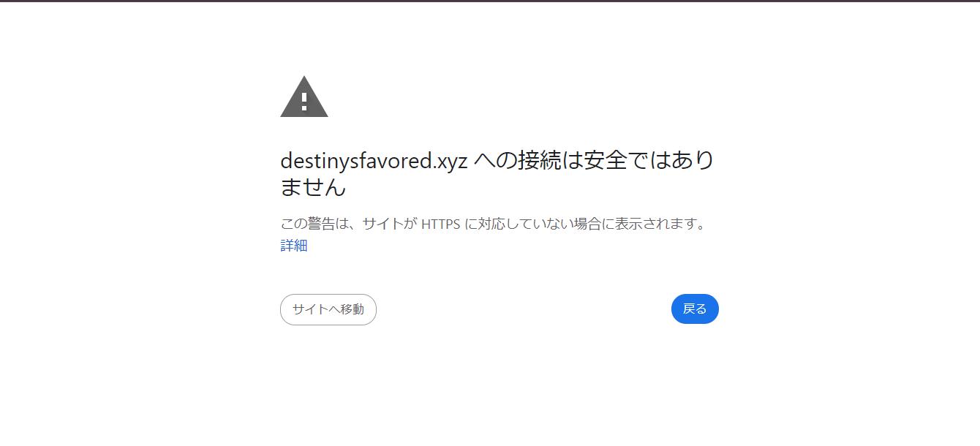This screenshot has width=980, height=446.
Task: Open the 詳細 link
Action: click(294, 246)
